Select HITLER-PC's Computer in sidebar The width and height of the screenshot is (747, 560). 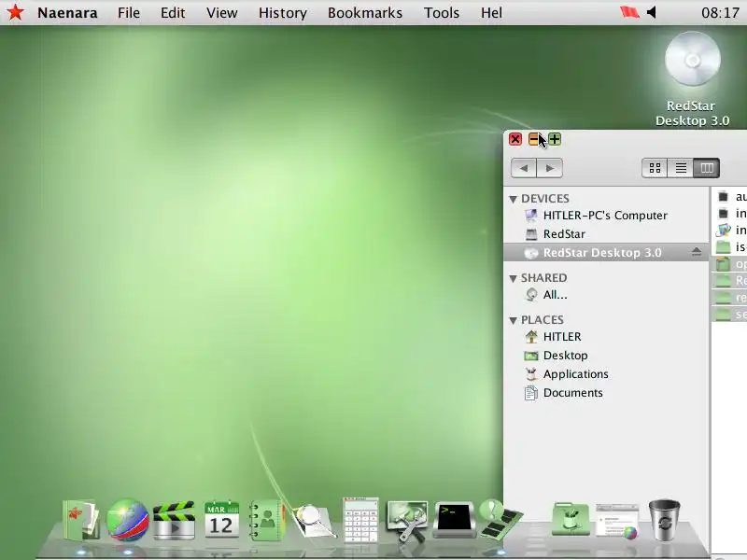coord(606,216)
